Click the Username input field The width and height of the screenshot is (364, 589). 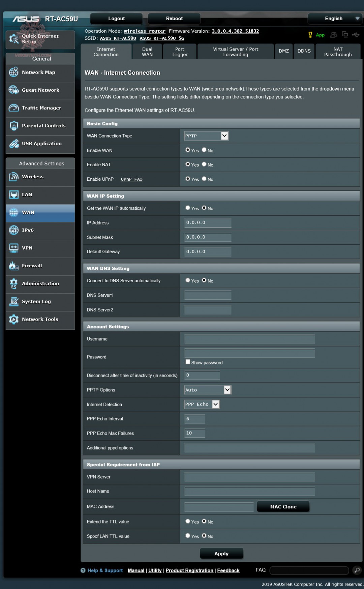249,339
